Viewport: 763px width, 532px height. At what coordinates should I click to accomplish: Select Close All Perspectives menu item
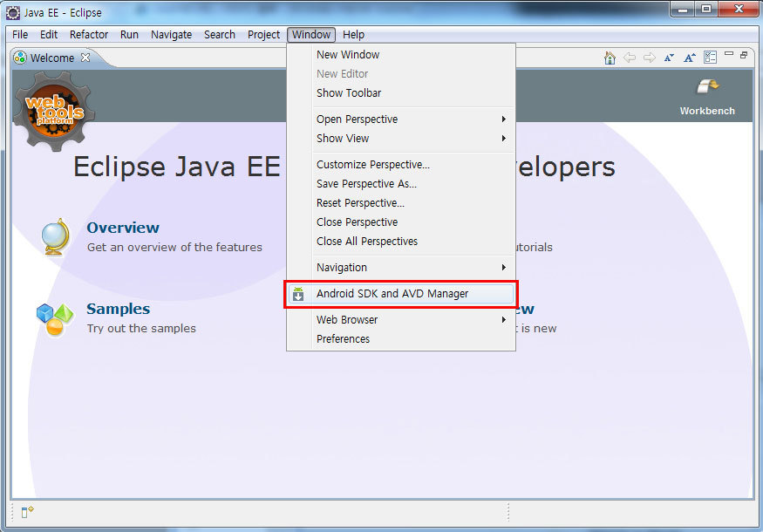pyautogui.click(x=400, y=242)
